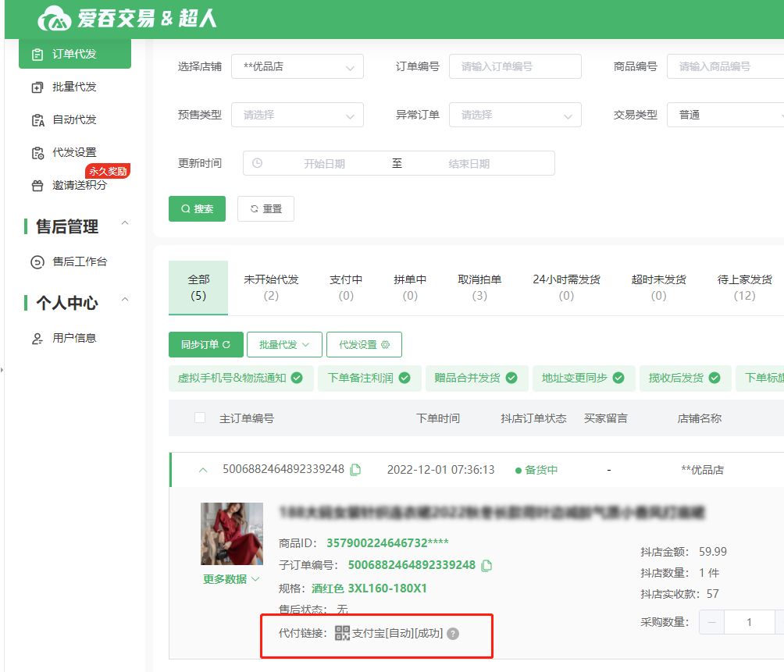
Task: Switch to 24小时需发货 tab
Action: pos(566,288)
